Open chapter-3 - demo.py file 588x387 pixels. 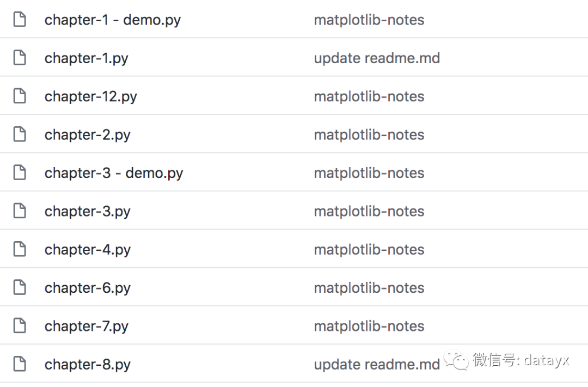pos(114,173)
